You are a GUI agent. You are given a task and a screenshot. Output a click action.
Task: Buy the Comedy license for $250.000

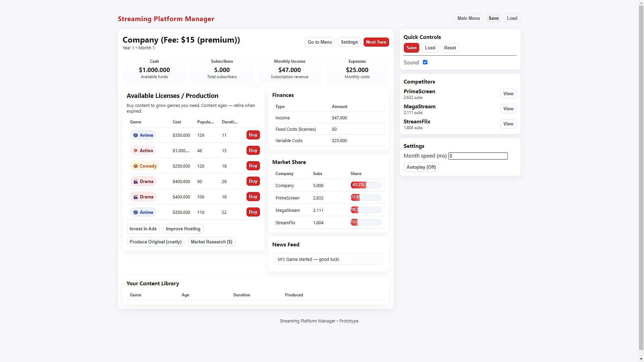[x=253, y=166]
